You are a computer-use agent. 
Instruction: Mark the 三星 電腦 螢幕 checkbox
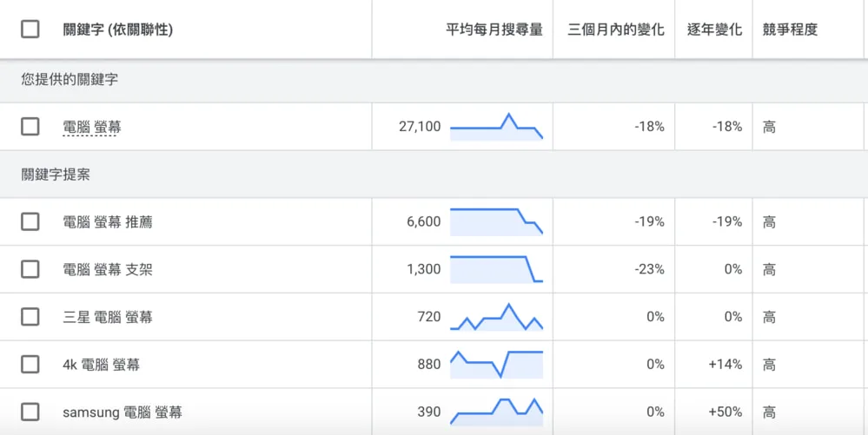point(30,317)
